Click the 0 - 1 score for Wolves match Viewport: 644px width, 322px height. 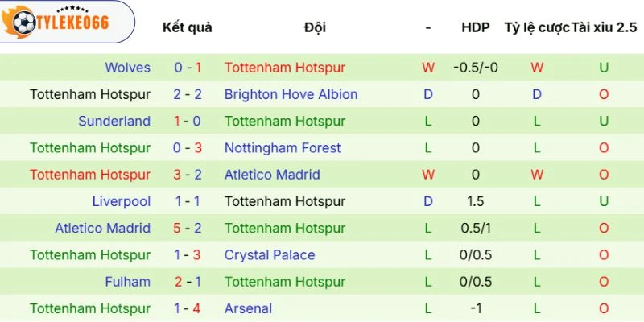(x=188, y=68)
